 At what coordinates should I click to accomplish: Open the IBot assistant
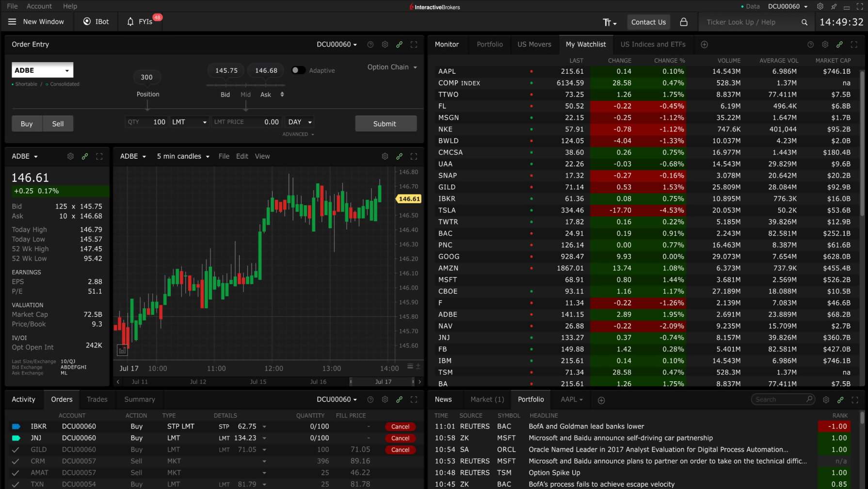pyautogui.click(x=96, y=21)
